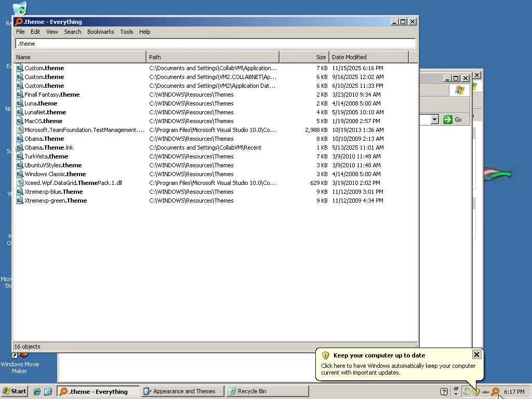Open the Everything icon in system tray

tap(495, 392)
